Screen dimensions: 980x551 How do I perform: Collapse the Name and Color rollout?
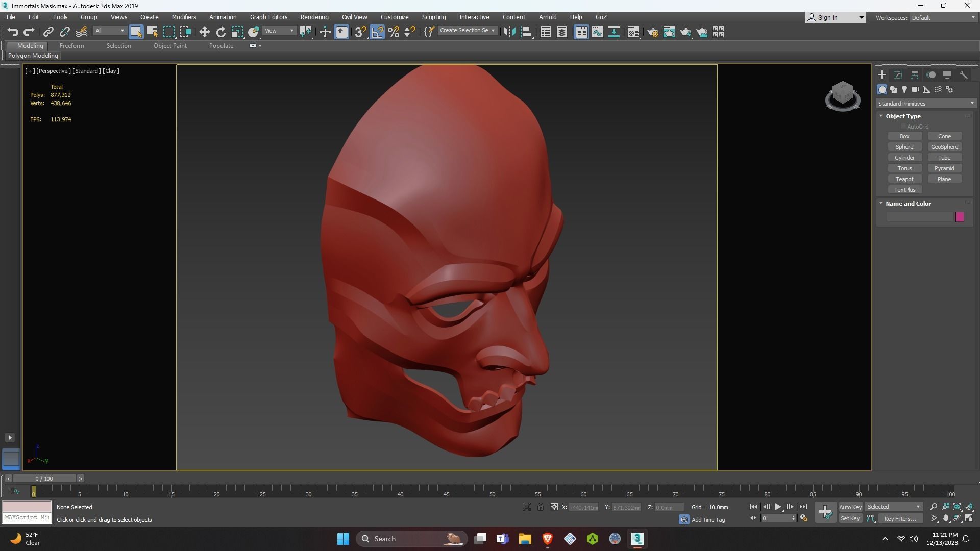coord(908,204)
